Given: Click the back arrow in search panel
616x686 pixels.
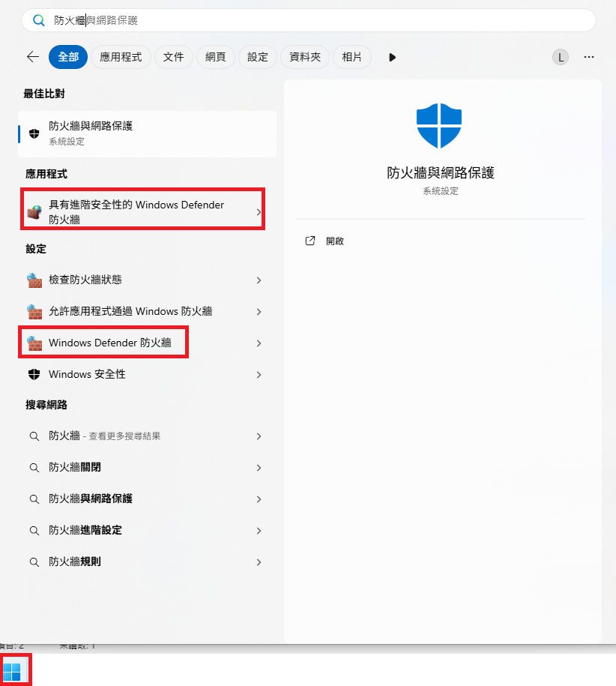Looking at the screenshot, I should tap(32, 57).
